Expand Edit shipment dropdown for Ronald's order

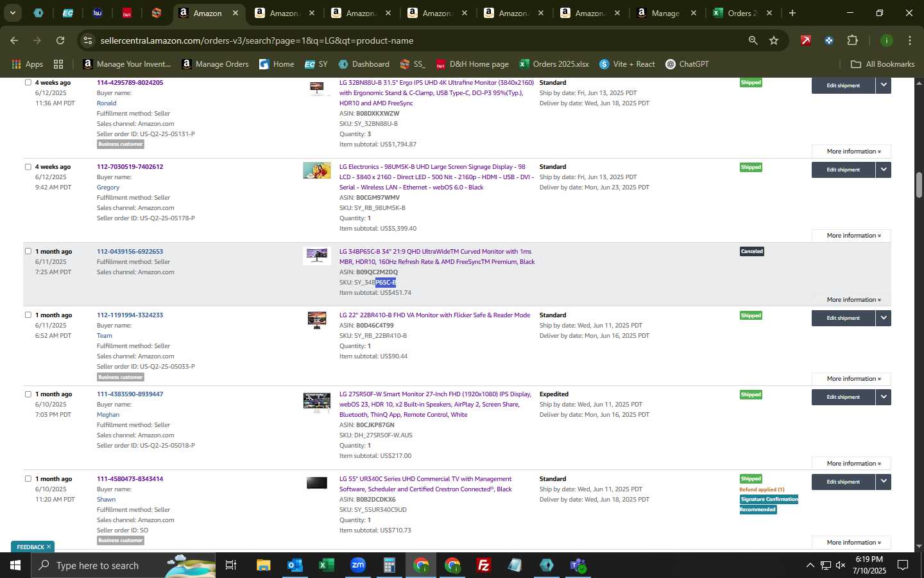click(884, 85)
